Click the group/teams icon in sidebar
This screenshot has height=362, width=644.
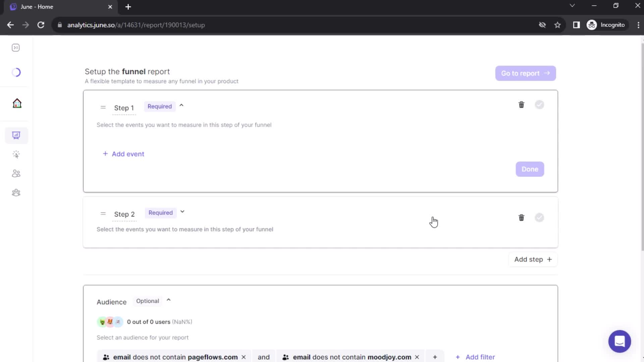[x=16, y=193]
